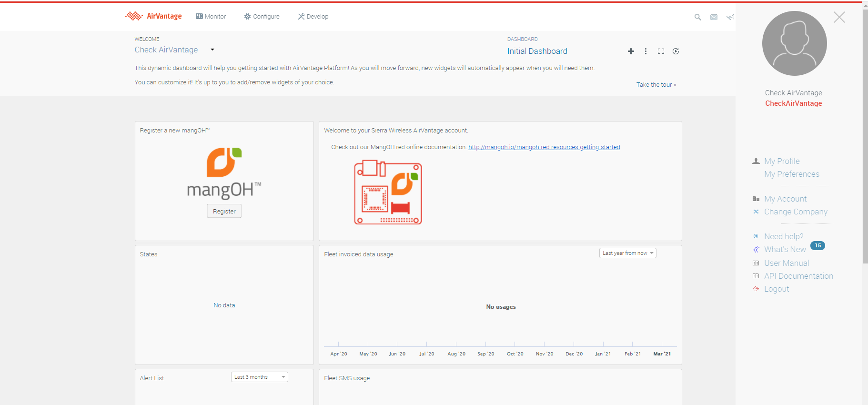Screen dimensions: 868x405
Task: Click the User Manual book icon
Action: [x=756, y=263]
